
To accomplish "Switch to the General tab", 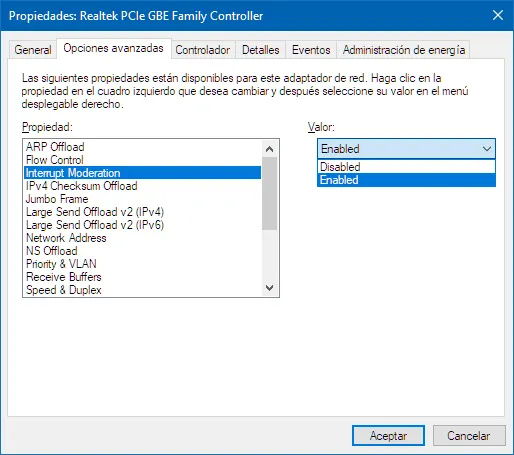I will click(33, 50).
